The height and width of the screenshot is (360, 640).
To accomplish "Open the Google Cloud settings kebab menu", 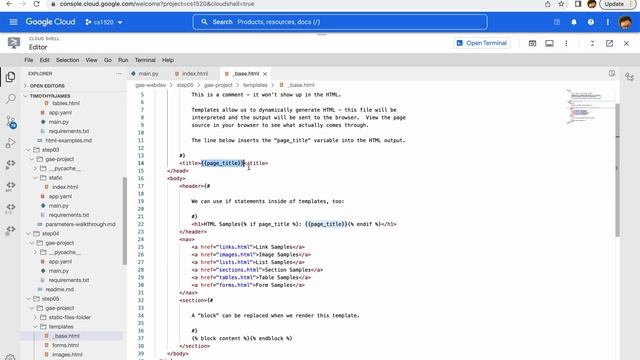I will pyautogui.click(x=607, y=22).
